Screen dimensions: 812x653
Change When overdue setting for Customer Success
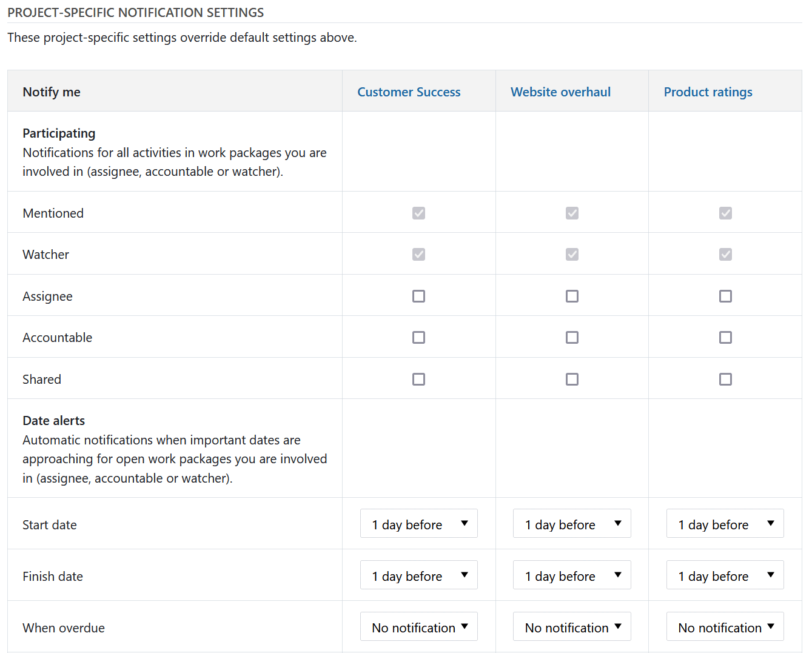pyautogui.click(x=419, y=627)
